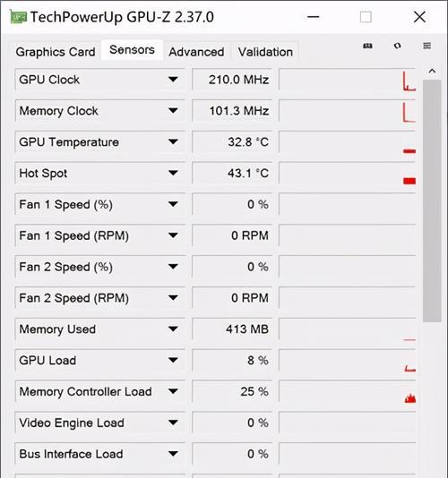Click the refresh sensors icon

click(397, 46)
